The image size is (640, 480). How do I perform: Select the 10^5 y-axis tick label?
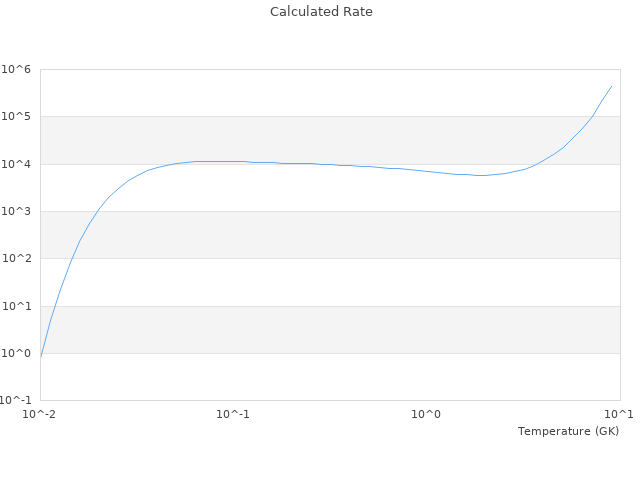pos(17,117)
